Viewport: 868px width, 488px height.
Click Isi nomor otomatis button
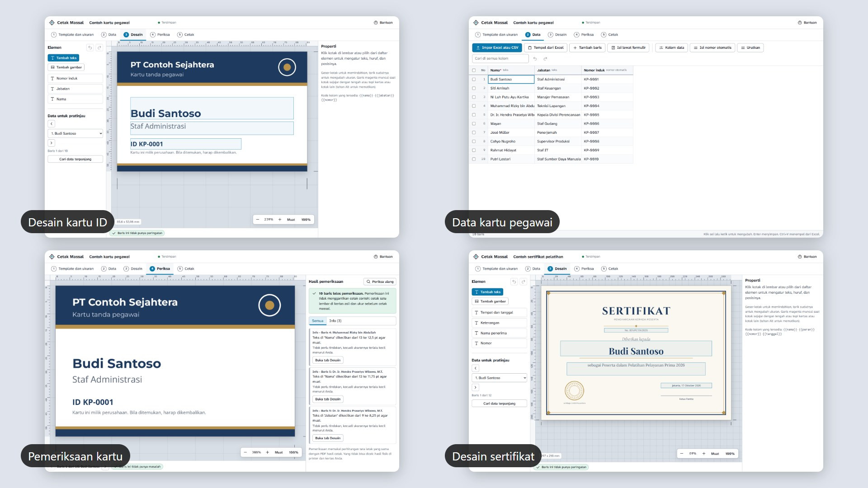(x=712, y=47)
